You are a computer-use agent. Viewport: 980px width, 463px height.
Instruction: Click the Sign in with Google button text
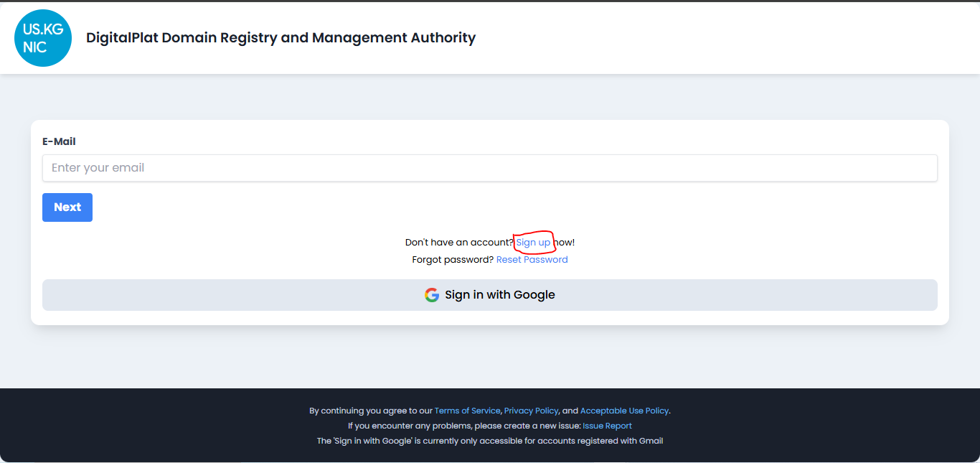coord(499,295)
